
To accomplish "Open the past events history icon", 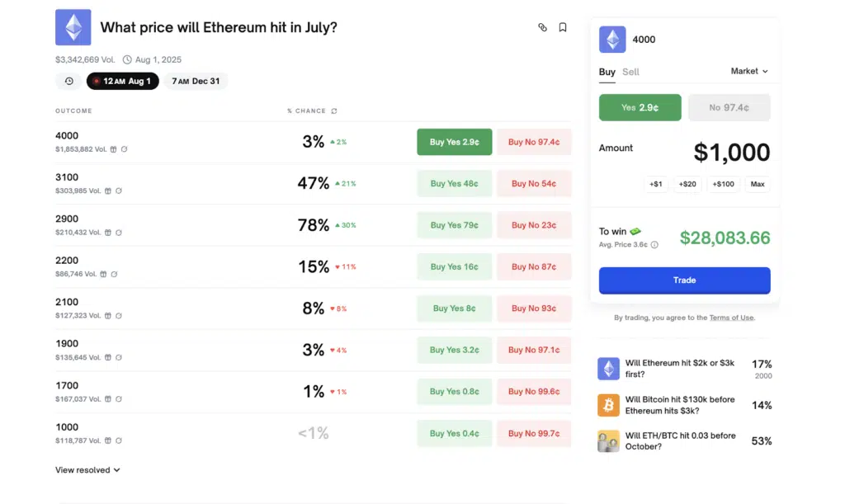I will coord(68,81).
